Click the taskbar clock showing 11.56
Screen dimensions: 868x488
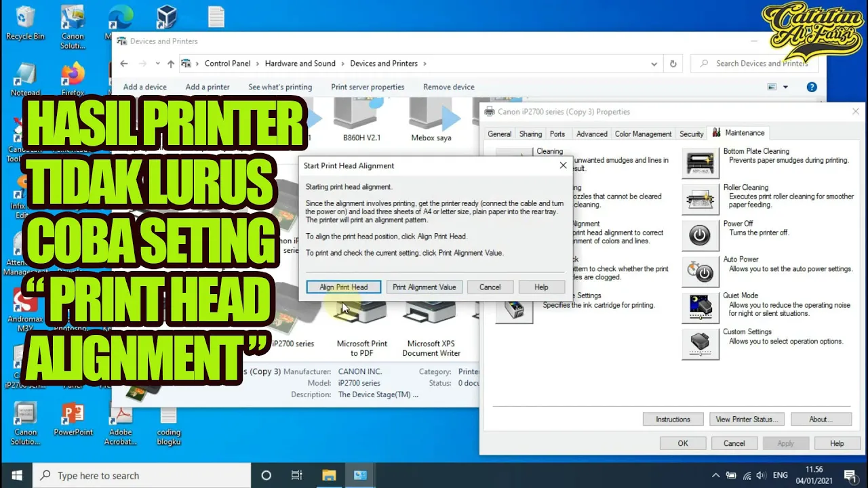pyautogui.click(x=814, y=475)
